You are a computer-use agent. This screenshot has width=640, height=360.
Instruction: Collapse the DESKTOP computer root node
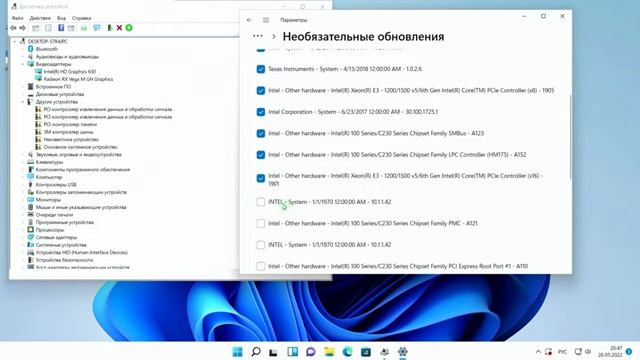pyautogui.click(x=15, y=42)
